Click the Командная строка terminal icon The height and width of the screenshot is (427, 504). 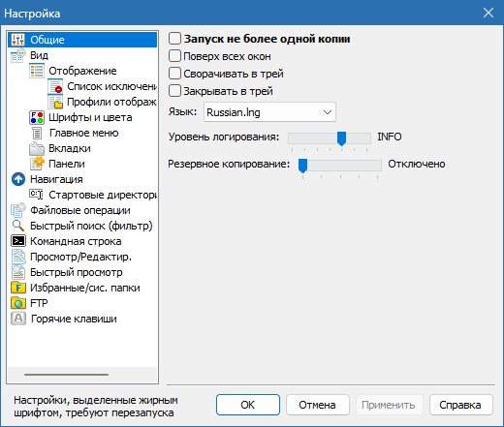(18, 241)
